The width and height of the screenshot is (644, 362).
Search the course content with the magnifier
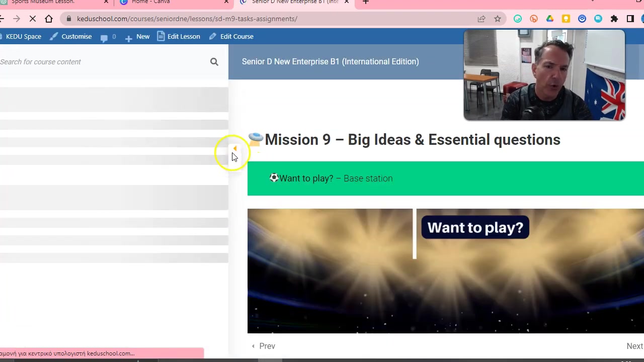pyautogui.click(x=214, y=62)
